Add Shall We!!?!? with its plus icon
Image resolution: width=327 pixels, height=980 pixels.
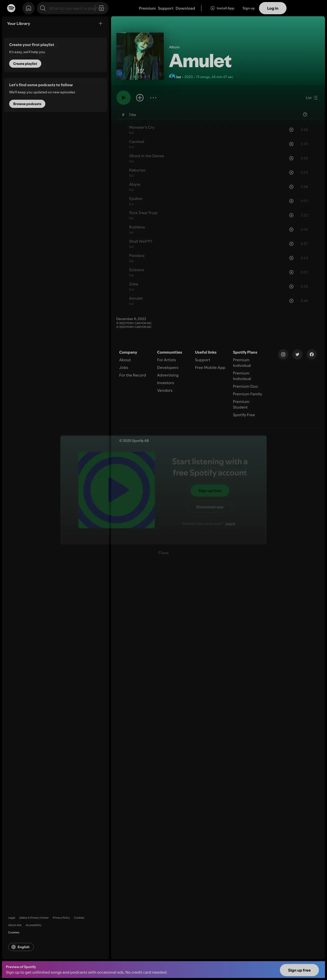(x=291, y=244)
